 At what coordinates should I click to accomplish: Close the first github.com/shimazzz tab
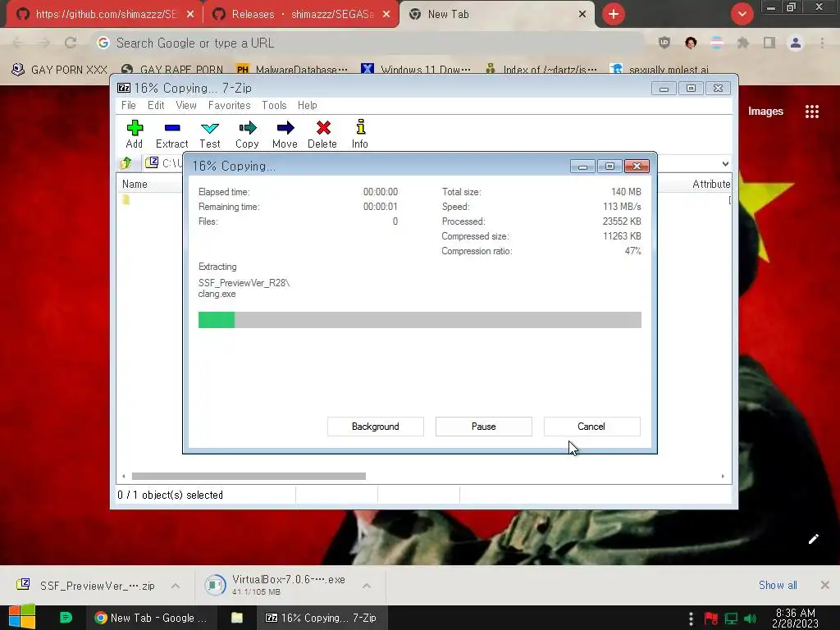pos(190,15)
